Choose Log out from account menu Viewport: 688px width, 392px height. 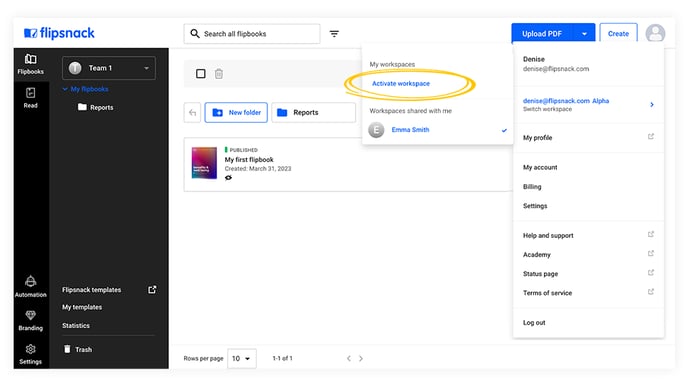[534, 323]
